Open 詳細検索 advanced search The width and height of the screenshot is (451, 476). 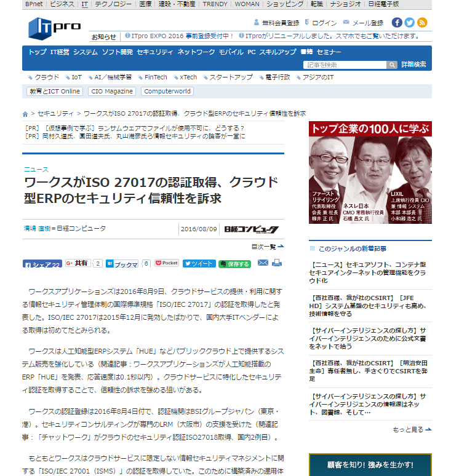coord(413,65)
